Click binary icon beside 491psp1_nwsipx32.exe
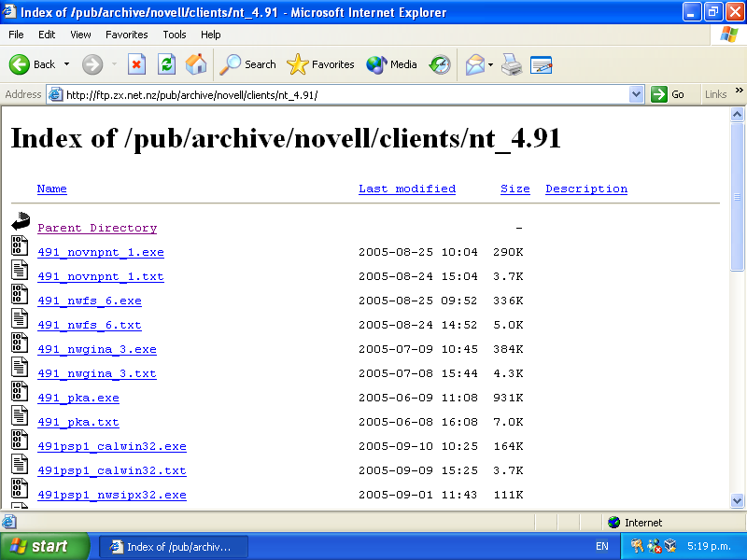 click(x=20, y=488)
